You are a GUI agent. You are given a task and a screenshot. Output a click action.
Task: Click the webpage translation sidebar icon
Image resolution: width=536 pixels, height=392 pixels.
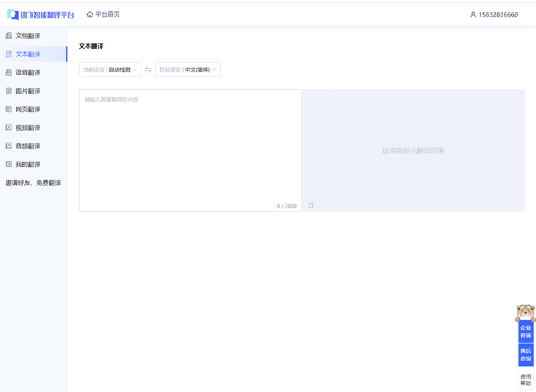click(x=9, y=109)
